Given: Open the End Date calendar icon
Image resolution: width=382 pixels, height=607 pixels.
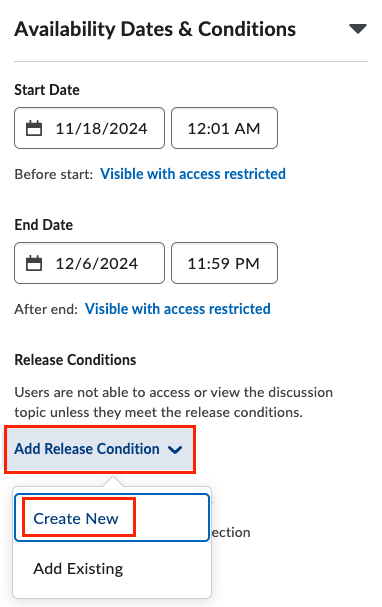Looking at the screenshot, I should [34, 264].
